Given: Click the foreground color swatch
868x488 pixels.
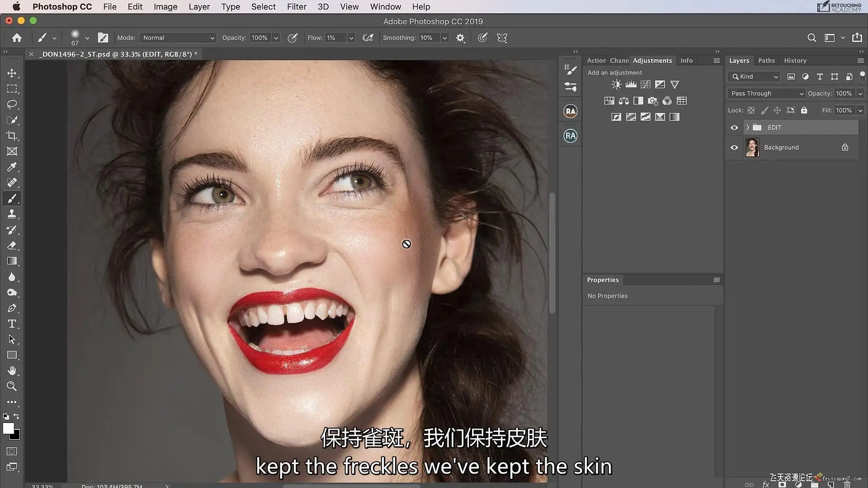Looking at the screenshot, I should click(8, 429).
